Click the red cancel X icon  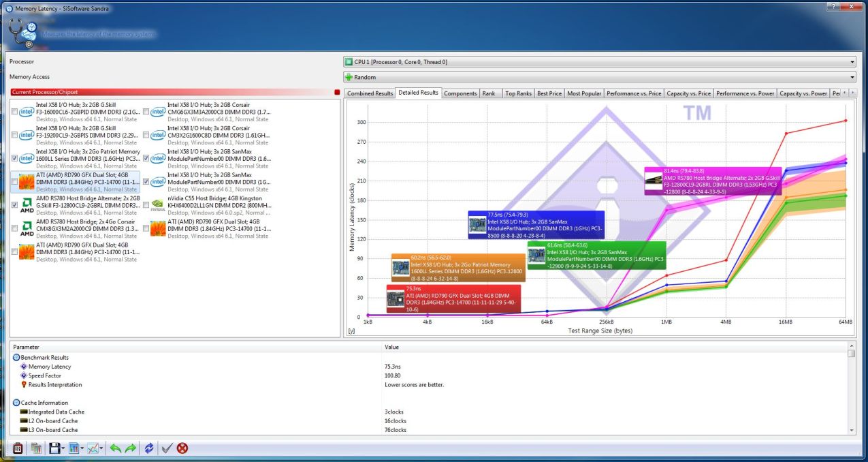(182, 448)
